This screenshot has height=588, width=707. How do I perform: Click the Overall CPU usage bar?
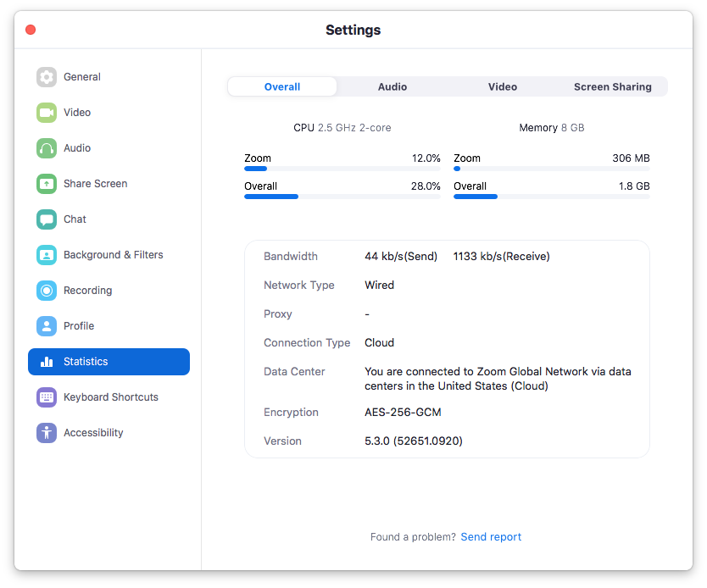tap(342, 197)
